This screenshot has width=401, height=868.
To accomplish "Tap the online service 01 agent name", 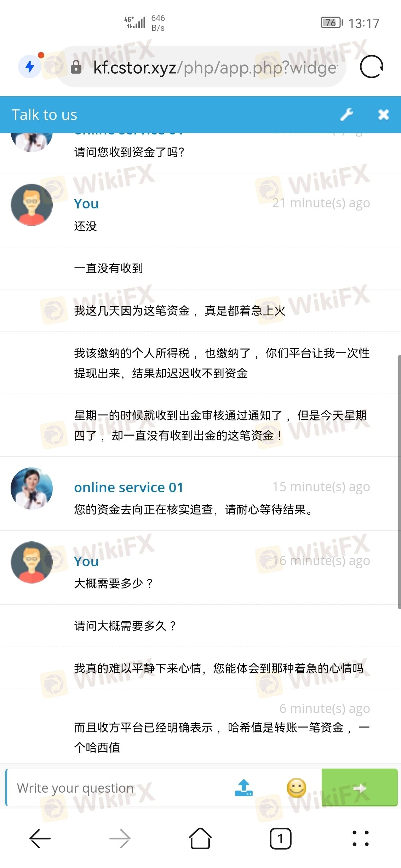I will 128,487.
